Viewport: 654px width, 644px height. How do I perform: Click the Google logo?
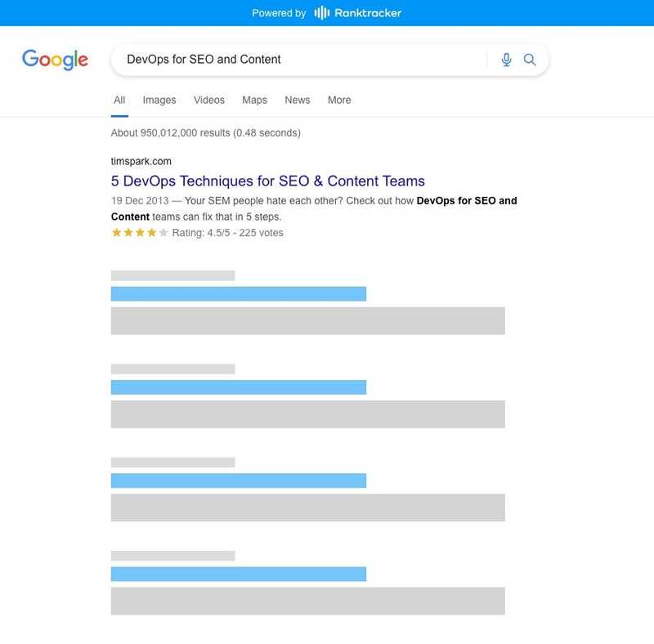click(x=55, y=60)
